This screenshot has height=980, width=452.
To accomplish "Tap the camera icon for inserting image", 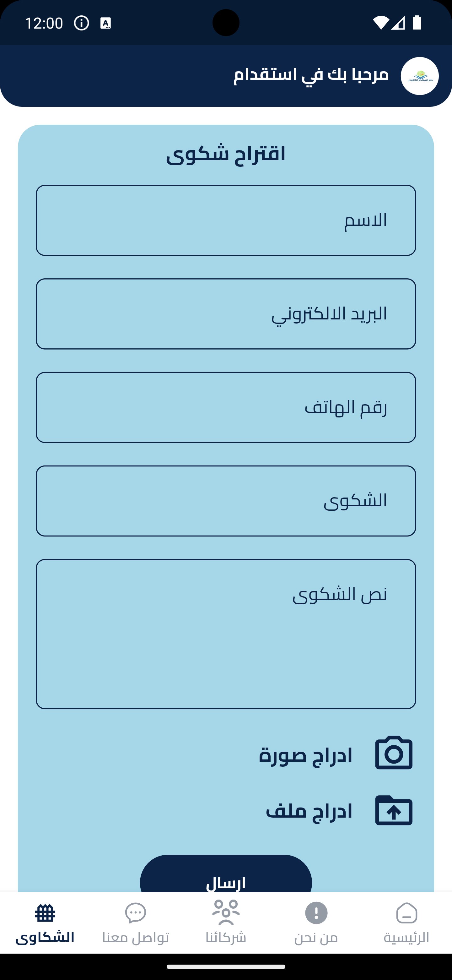I will click(393, 753).
